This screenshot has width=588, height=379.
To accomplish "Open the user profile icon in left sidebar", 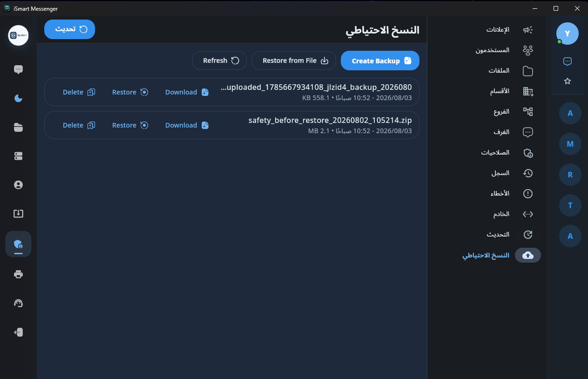I will 18,185.
